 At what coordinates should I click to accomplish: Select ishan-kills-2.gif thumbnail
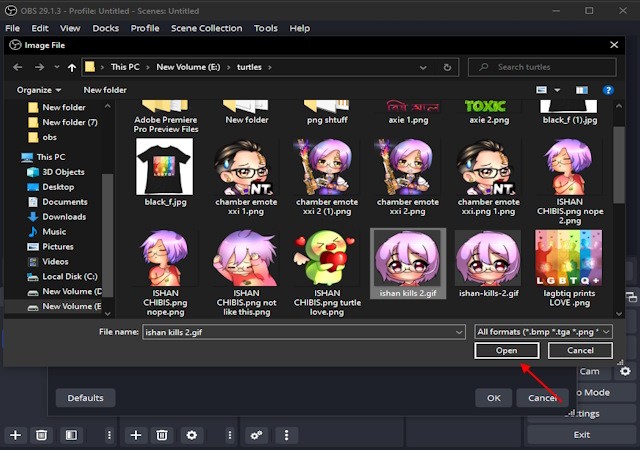pyautogui.click(x=488, y=258)
